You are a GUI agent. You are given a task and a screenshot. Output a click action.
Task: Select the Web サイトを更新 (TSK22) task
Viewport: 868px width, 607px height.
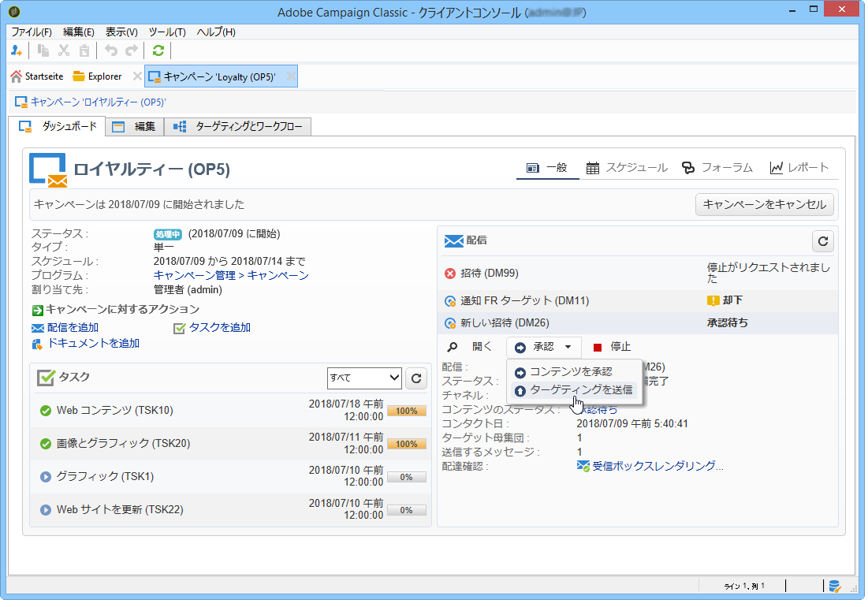tap(231, 510)
